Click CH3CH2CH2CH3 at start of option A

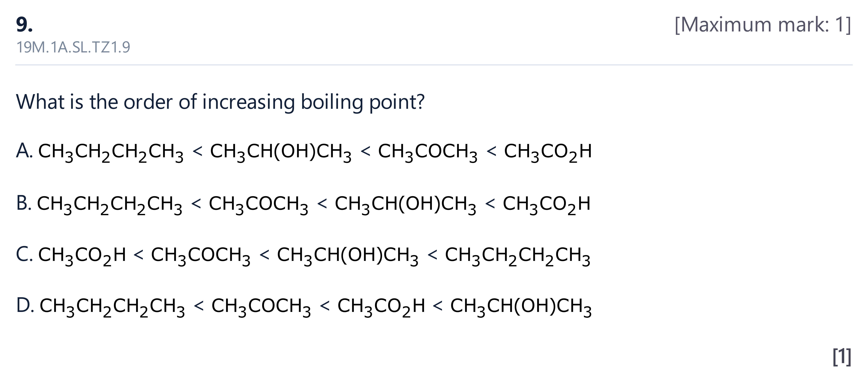[111, 152]
